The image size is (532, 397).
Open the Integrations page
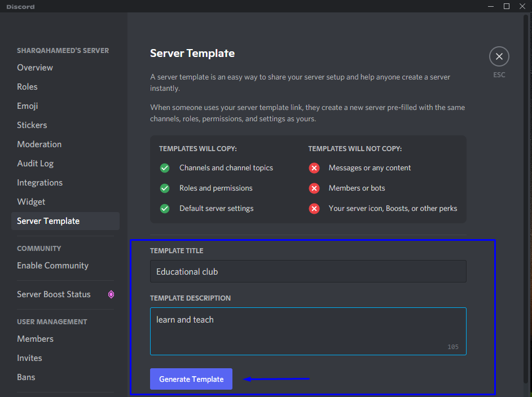(39, 182)
